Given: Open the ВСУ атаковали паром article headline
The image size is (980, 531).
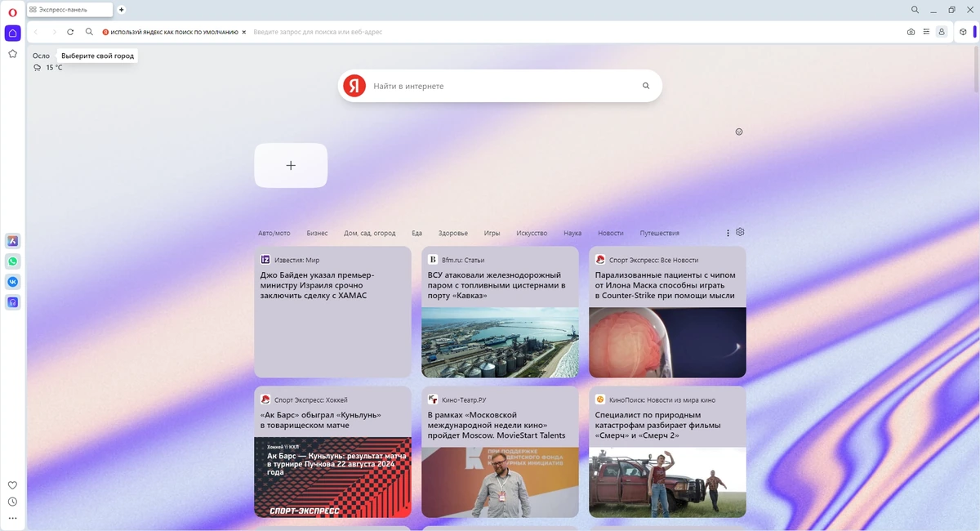Looking at the screenshot, I should 497,285.
